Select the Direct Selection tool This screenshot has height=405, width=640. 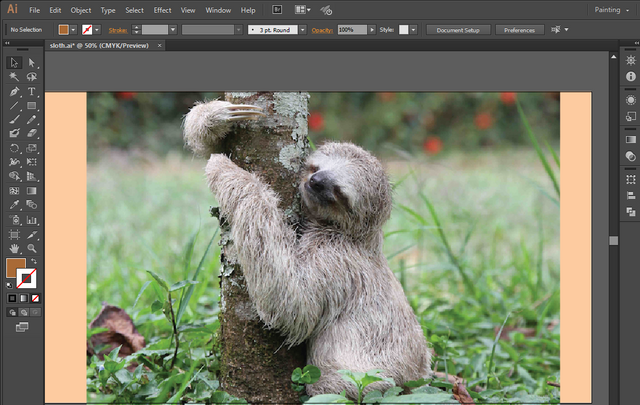tap(32, 62)
